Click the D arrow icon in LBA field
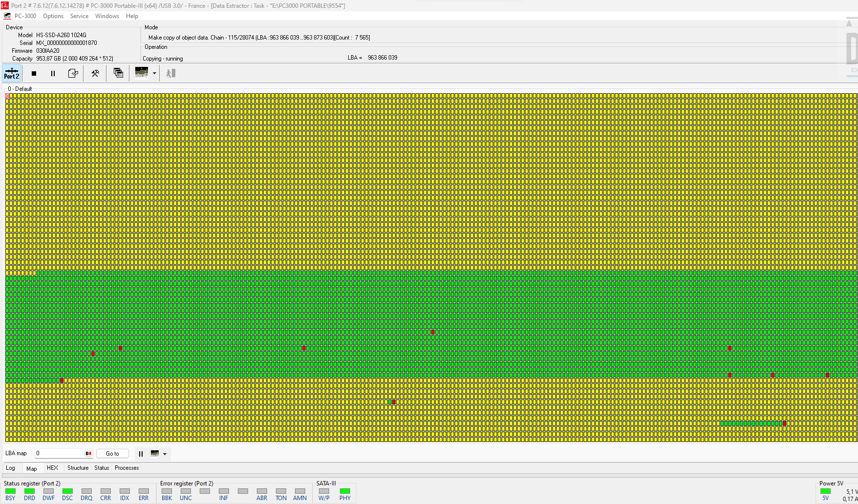Image resolution: width=858 pixels, height=504 pixels. 88,454
